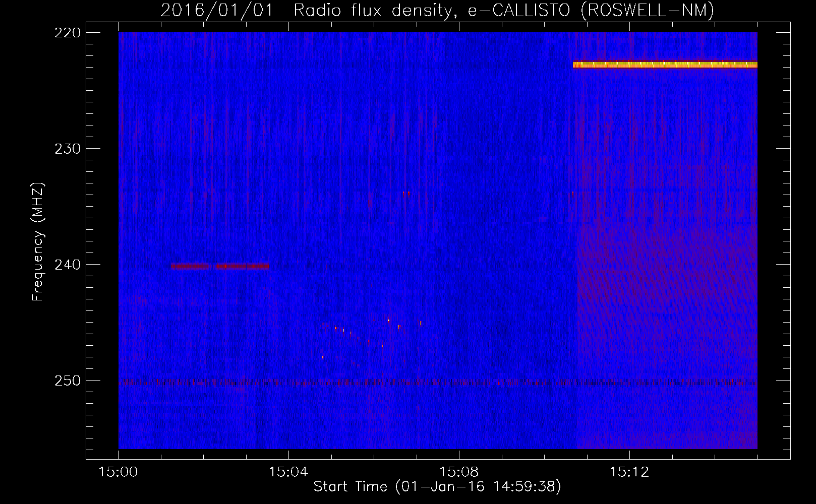Click the small red spots near 234 MHz

[x=406, y=193]
